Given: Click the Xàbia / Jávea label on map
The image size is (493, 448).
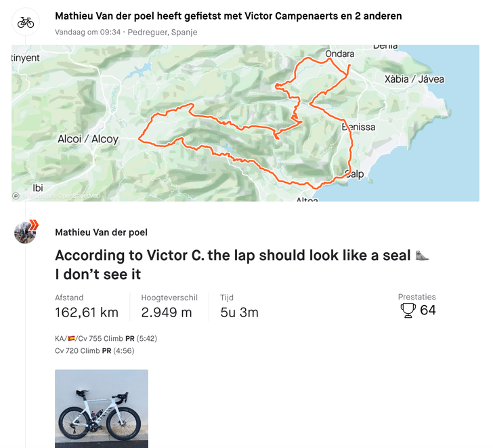Looking at the screenshot, I should click(414, 79).
